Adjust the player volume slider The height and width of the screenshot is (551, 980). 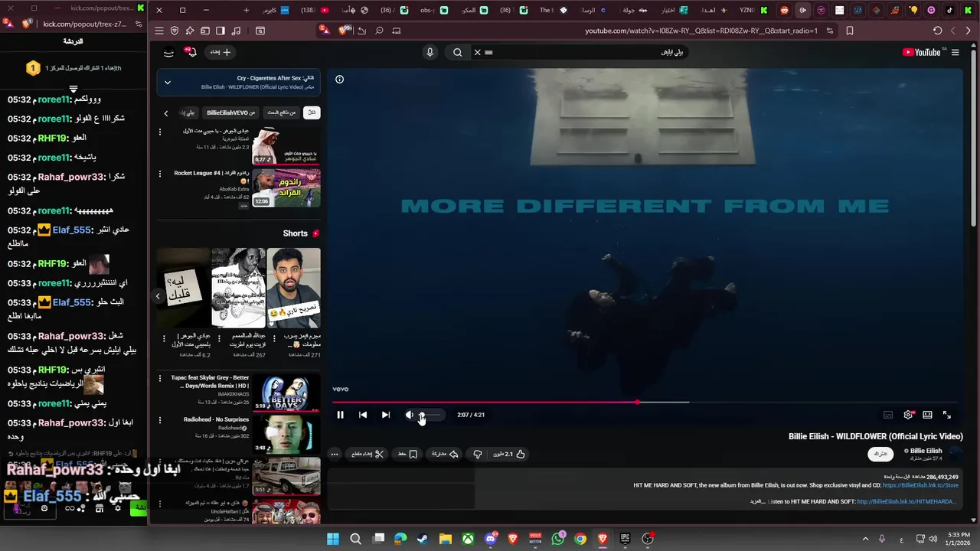pos(430,415)
